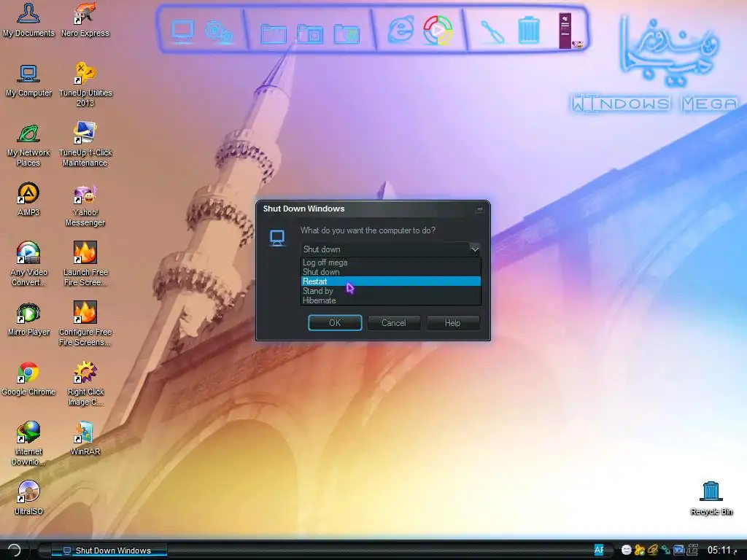
Task: Open Nero Express shortcut
Action: [x=85, y=20]
